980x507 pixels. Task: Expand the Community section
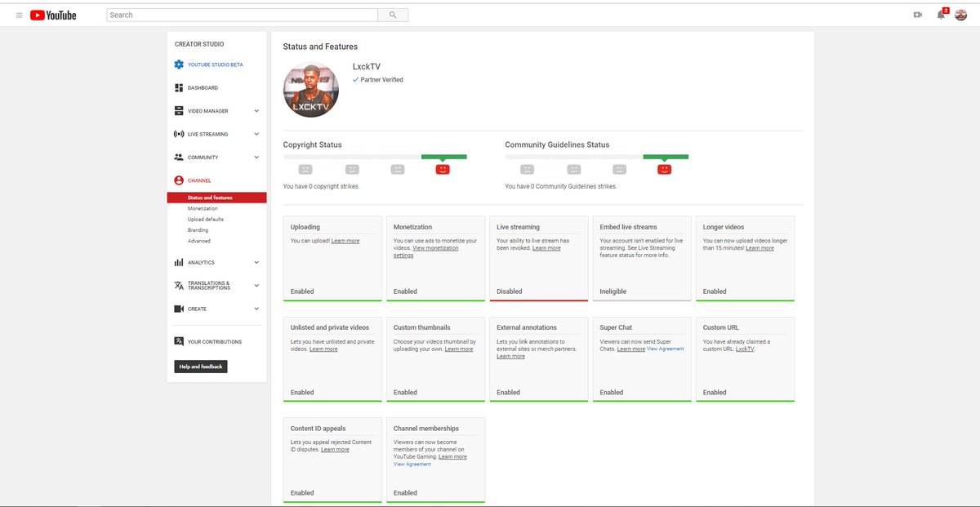pos(256,157)
